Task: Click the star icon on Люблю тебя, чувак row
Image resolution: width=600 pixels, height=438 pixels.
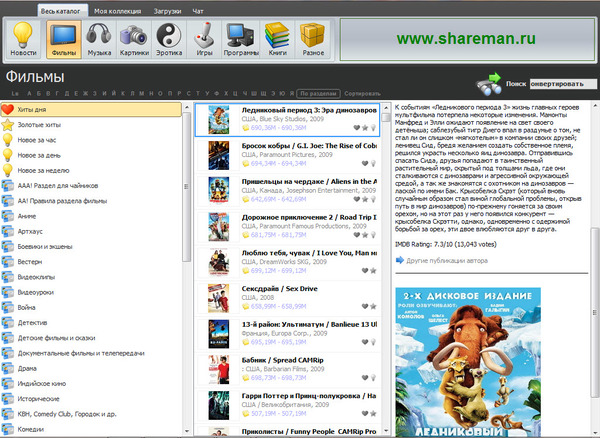Action: click(373, 270)
